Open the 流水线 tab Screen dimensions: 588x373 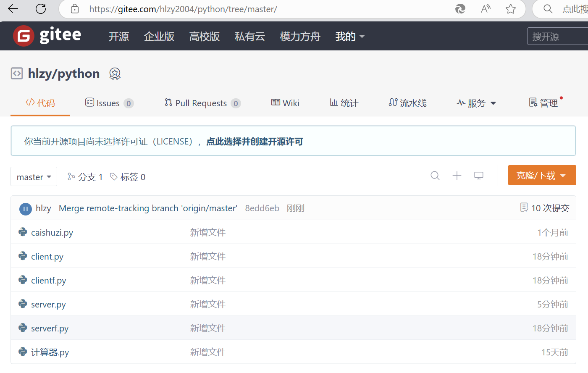click(407, 103)
